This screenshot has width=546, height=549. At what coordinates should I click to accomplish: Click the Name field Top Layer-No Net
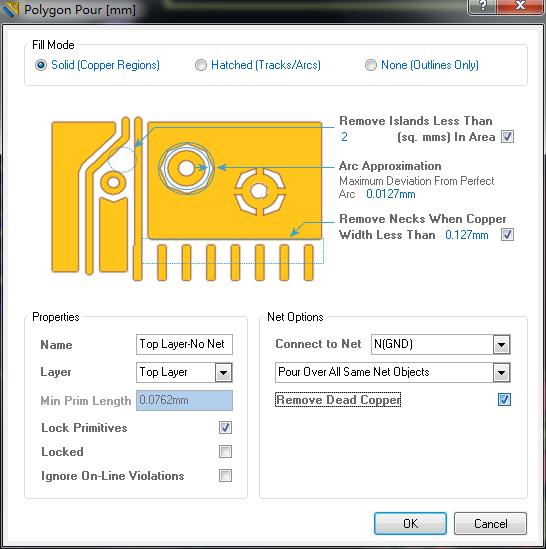click(x=184, y=344)
